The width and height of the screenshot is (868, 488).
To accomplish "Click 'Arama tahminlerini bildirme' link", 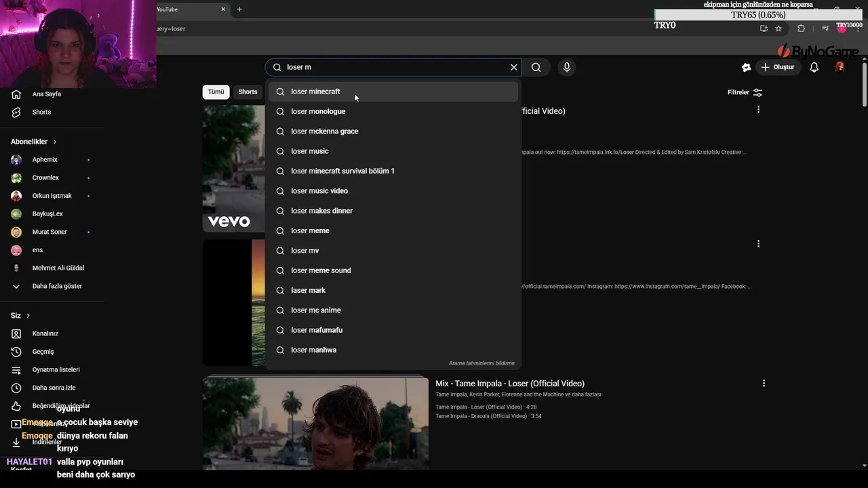I will tap(481, 363).
